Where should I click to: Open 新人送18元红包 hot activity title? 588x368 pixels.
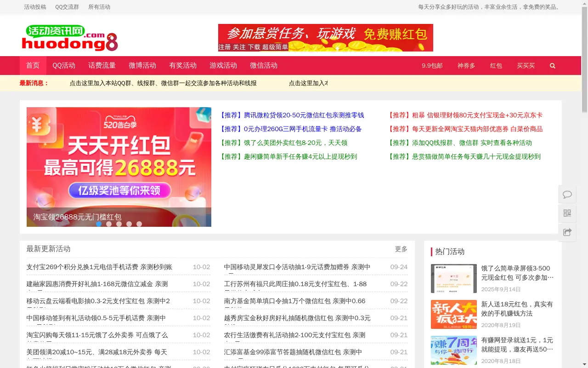[517, 309]
